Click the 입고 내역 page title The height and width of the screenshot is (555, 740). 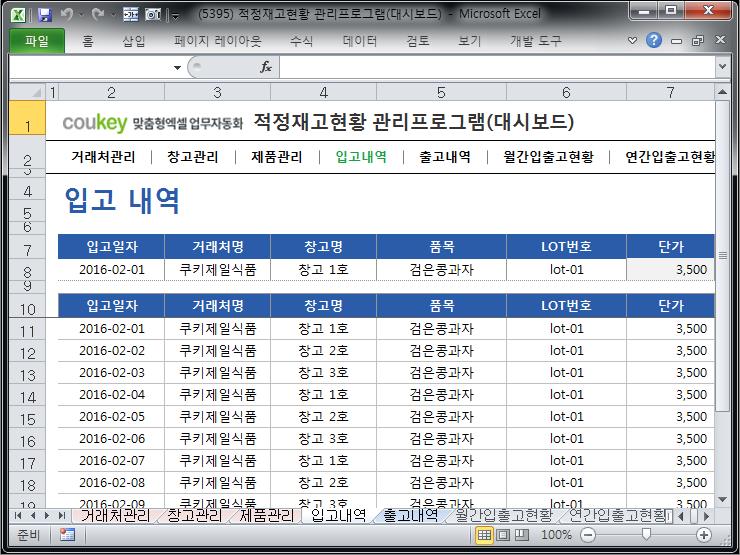[122, 201]
